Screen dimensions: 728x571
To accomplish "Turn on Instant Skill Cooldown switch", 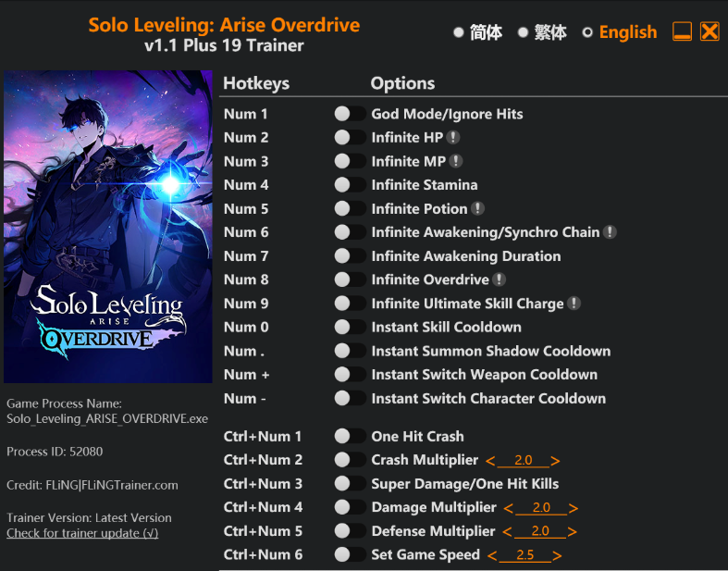I will [350, 327].
